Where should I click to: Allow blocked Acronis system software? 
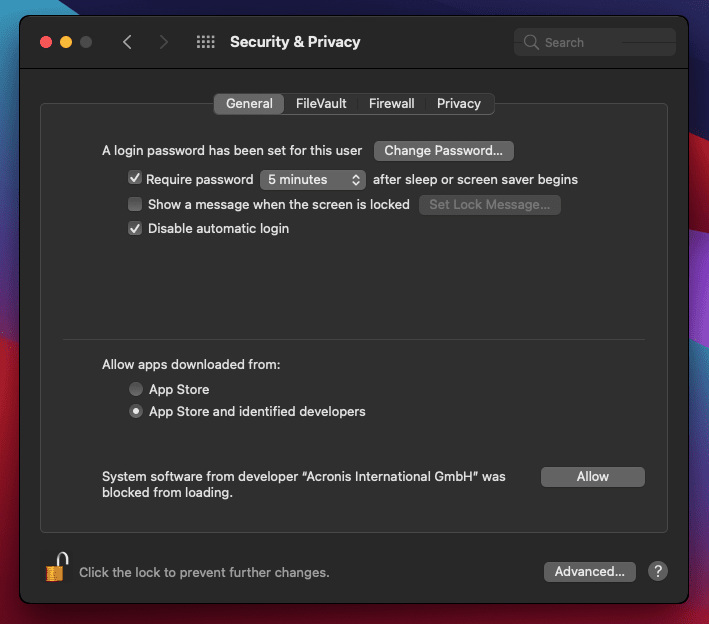click(x=592, y=477)
